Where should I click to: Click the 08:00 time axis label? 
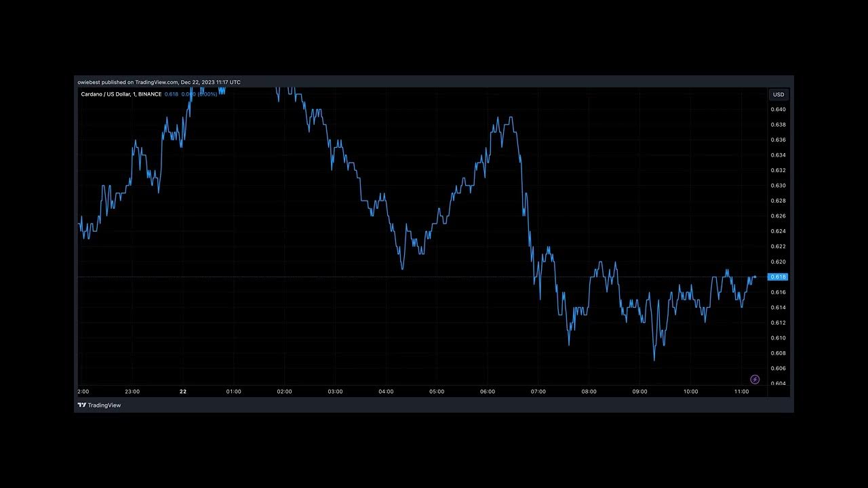tap(589, 392)
